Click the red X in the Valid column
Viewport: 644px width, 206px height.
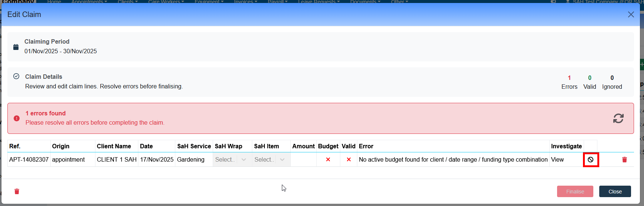click(348, 160)
